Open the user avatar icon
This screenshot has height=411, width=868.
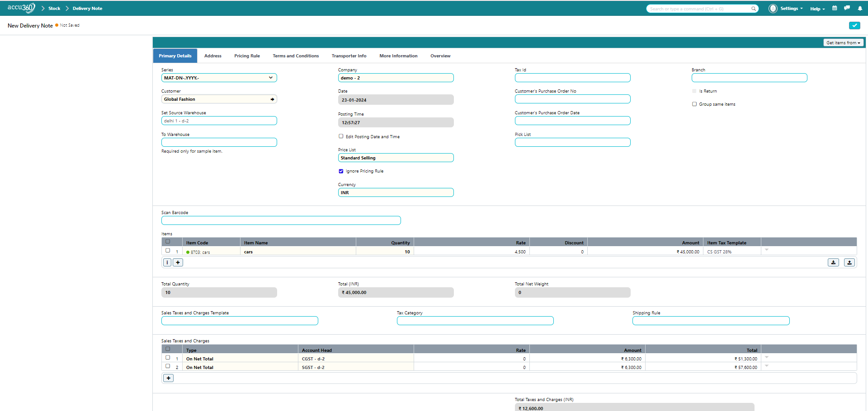coord(773,9)
